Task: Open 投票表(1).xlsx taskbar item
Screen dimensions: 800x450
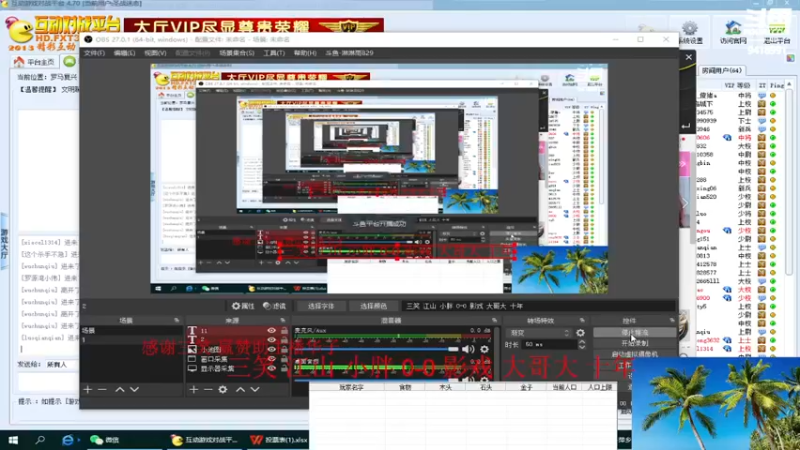Action: click(x=279, y=440)
